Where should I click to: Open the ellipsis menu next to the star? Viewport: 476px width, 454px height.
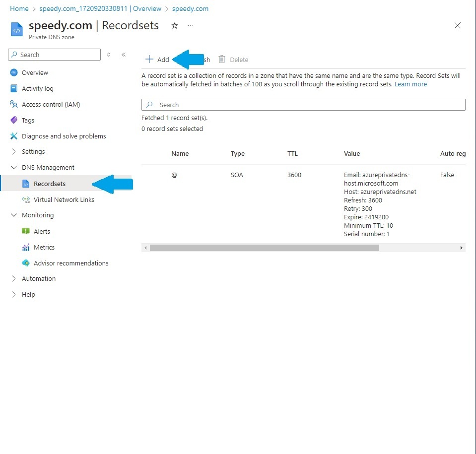click(191, 25)
